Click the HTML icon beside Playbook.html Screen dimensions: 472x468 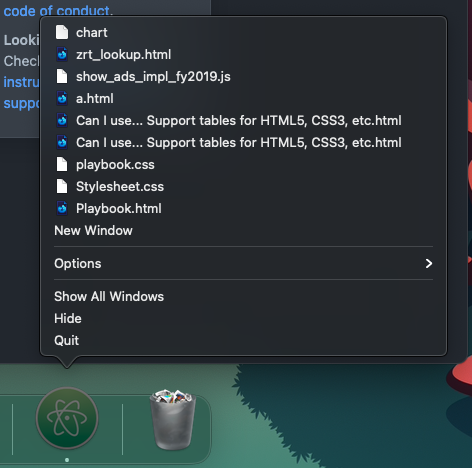pyautogui.click(x=62, y=208)
